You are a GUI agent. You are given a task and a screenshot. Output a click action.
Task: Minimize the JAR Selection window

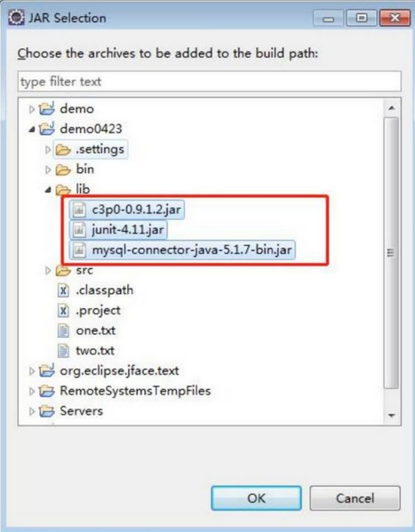pos(329,19)
